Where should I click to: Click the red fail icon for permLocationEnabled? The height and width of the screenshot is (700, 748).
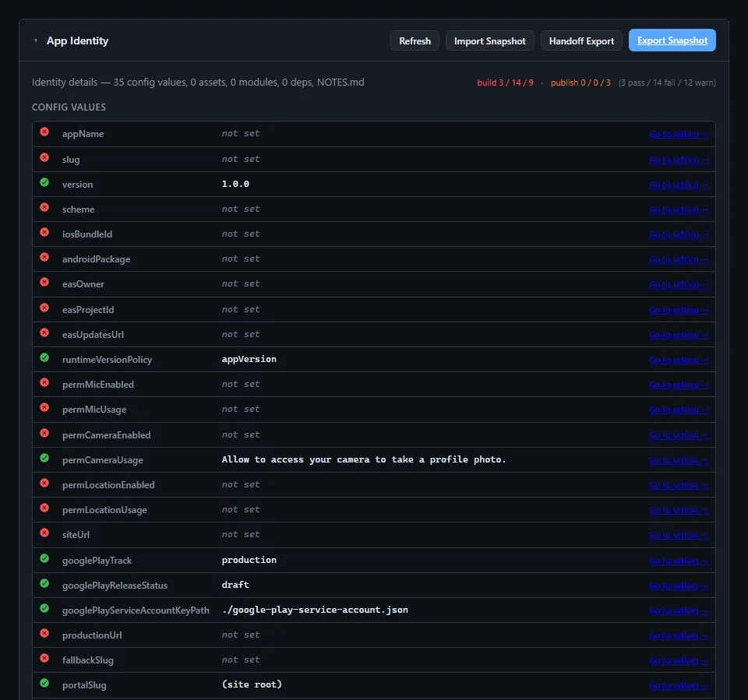click(44, 483)
